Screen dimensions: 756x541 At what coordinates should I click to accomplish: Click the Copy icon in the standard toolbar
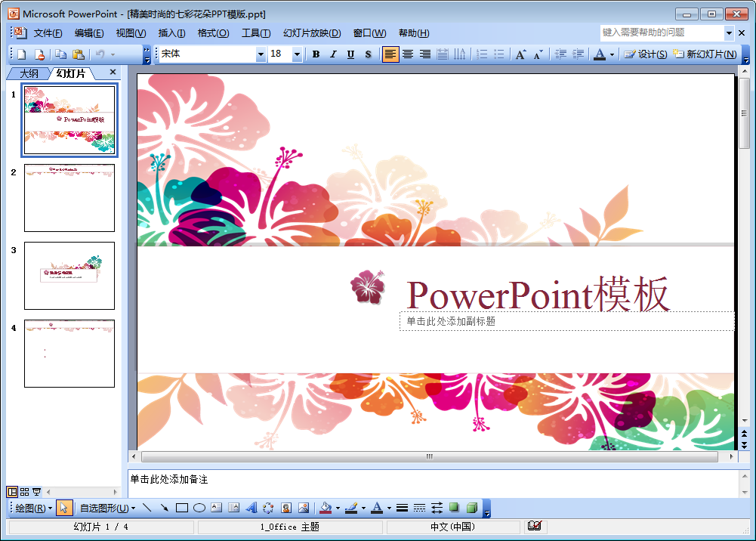click(x=60, y=54)
